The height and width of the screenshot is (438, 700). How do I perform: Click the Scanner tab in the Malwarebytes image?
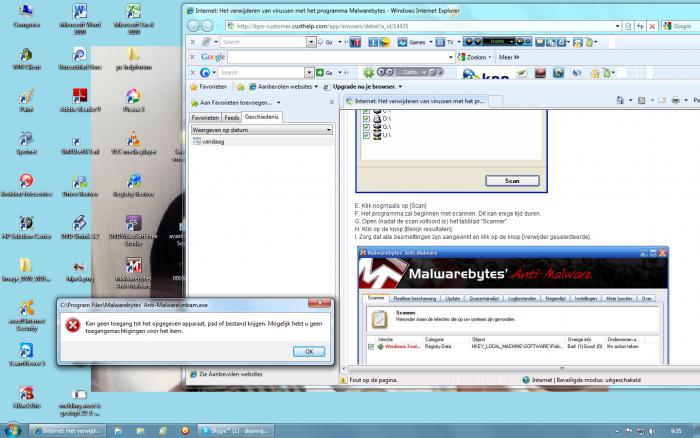click(376, 298)
